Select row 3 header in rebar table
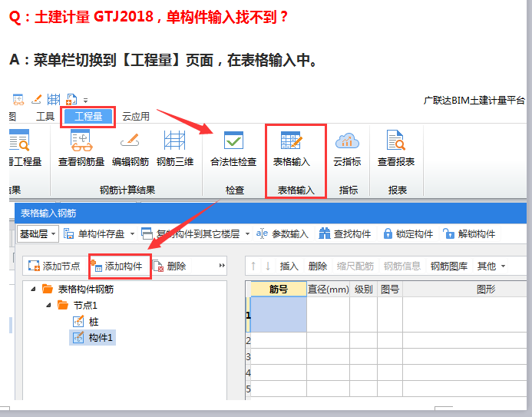Viewport: 532px width, 417px height. coord(248,356)
